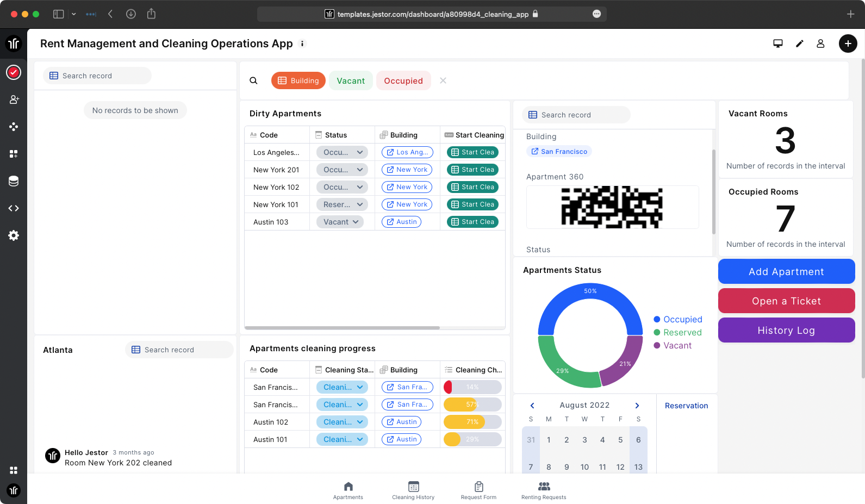Open the add user icon in sidebar
The width and height of the screenshot is (865, 504).
click(x=14, y=99)
